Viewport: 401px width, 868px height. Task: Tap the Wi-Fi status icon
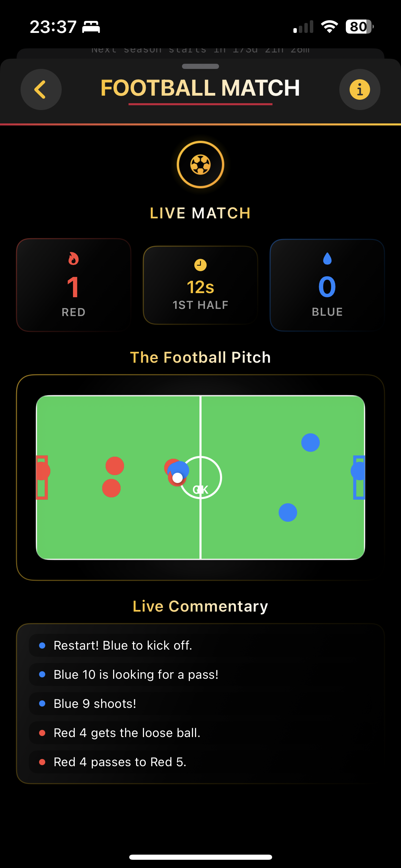click(329, 27)
